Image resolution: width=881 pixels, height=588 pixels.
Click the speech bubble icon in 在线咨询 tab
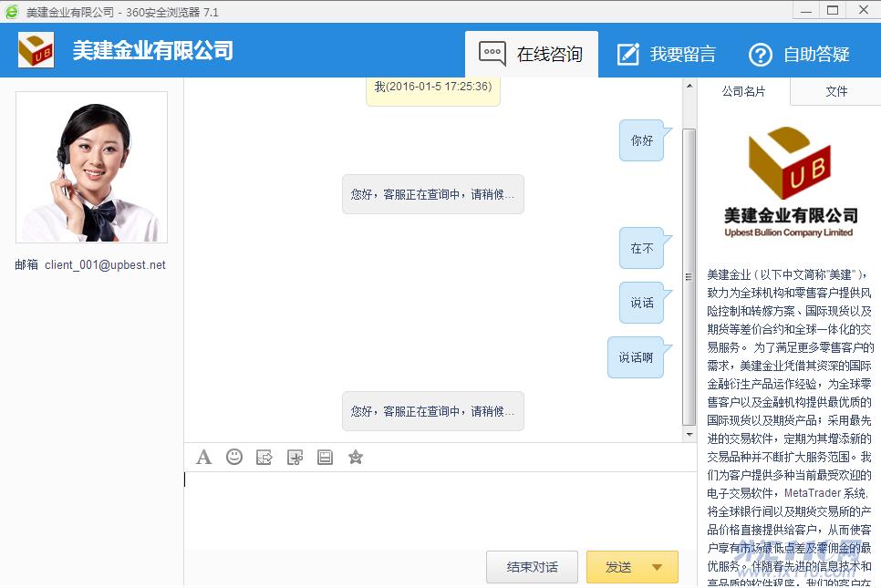[492, 54]
